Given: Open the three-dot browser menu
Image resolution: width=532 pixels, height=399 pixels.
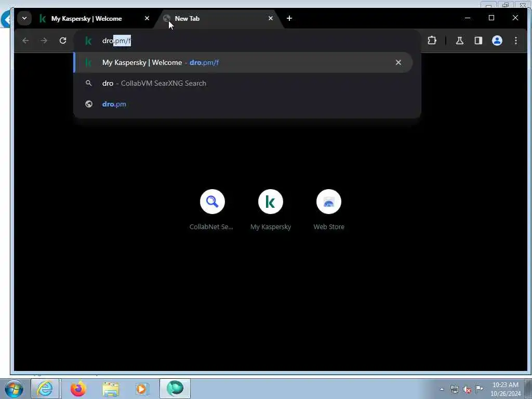Looking at the screenshot, I should tap(516, 41).
